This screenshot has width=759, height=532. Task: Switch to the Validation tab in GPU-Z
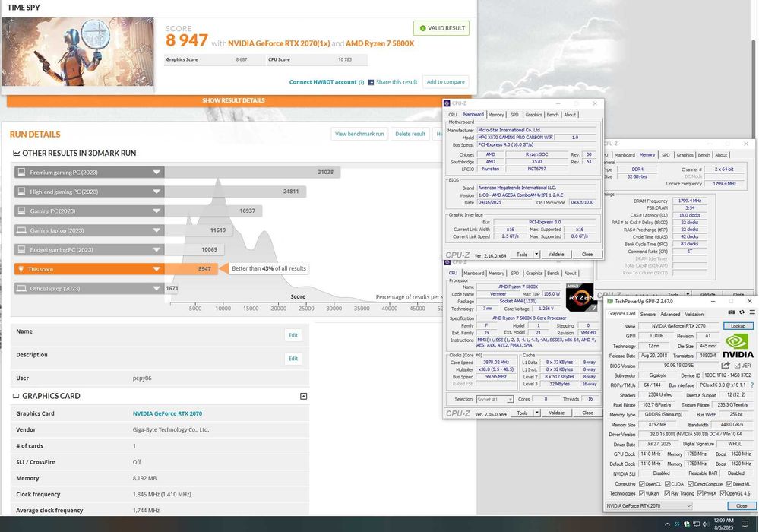point(694,314)
